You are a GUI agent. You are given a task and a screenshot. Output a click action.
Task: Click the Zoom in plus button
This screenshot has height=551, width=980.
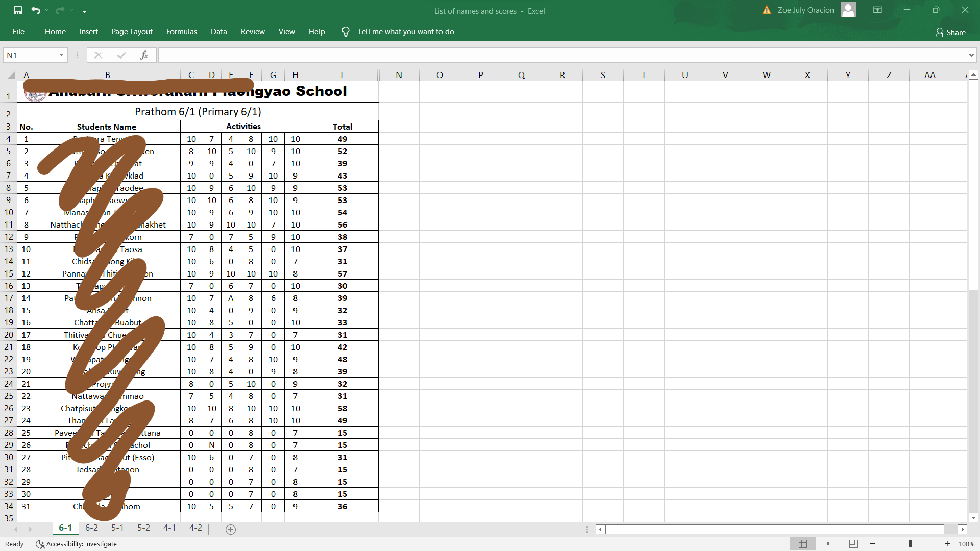(947, 544)
